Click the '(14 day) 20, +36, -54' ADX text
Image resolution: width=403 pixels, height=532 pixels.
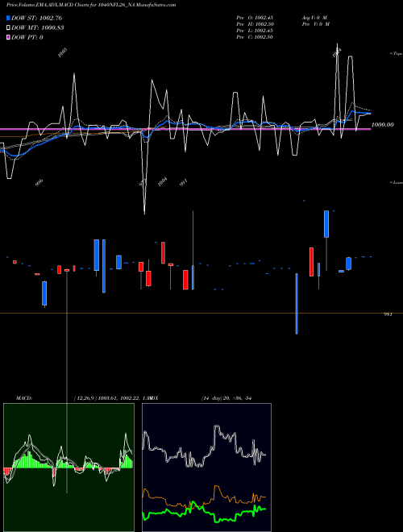[226, 398]
